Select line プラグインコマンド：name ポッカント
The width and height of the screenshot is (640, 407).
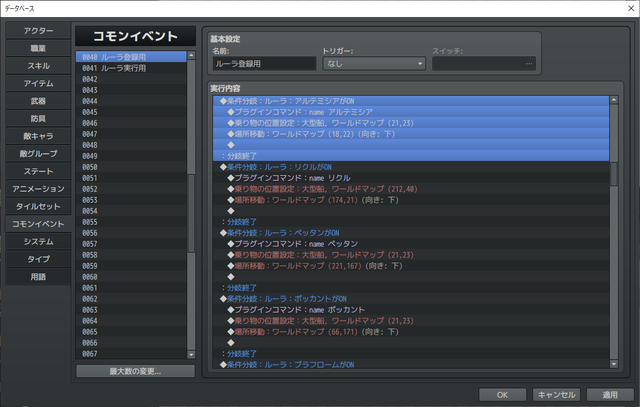point(411,310)
